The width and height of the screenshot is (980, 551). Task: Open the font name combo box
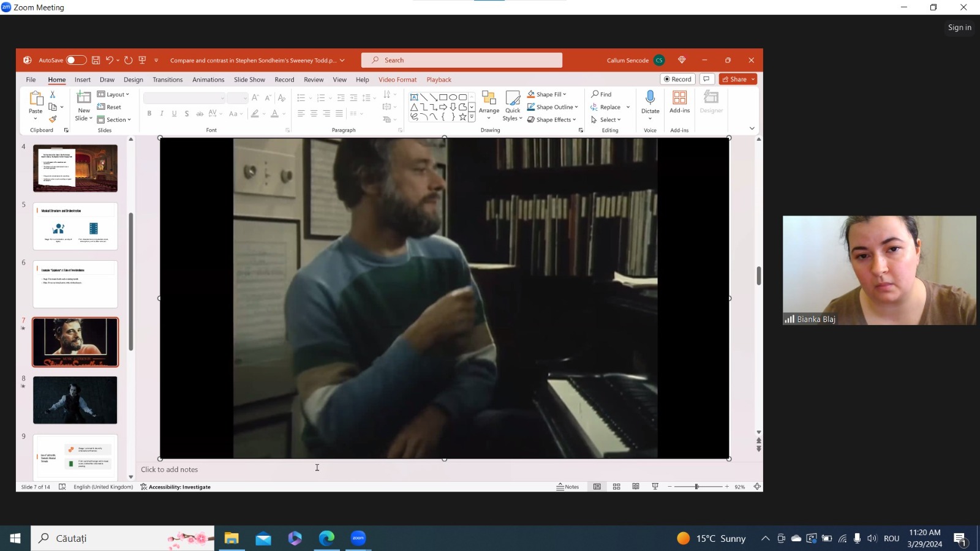pyautogui.click(x=184, y=98)
